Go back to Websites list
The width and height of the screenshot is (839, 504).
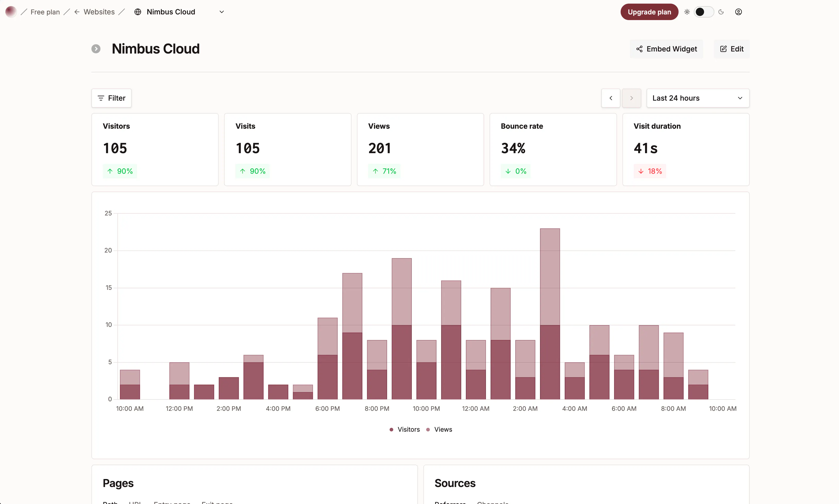(x=95, y=12)
